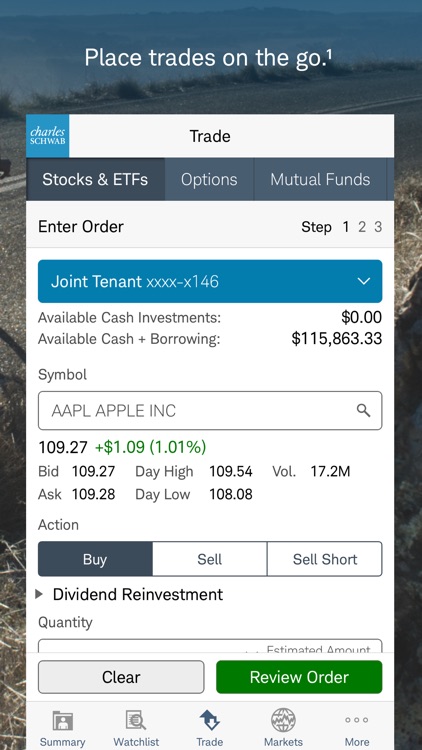
Task: Expand the Dividend Reinvestment section
Action: (x=129, y=594)
